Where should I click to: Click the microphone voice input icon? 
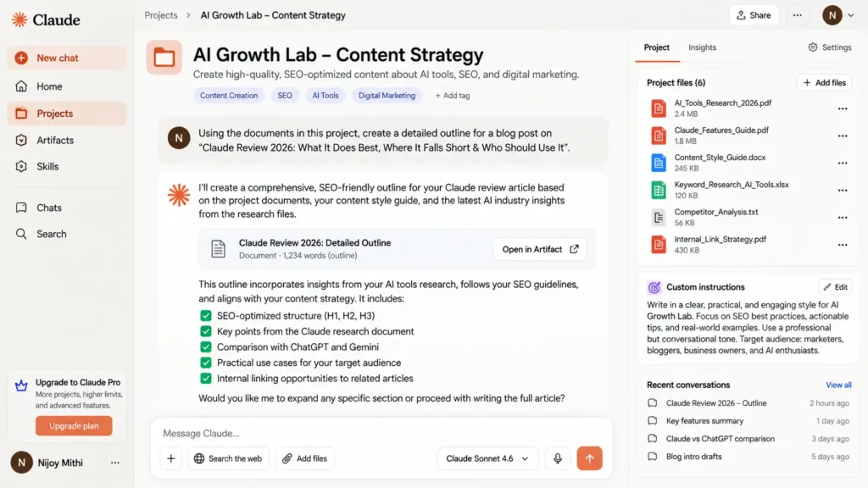tap(558, 458)
